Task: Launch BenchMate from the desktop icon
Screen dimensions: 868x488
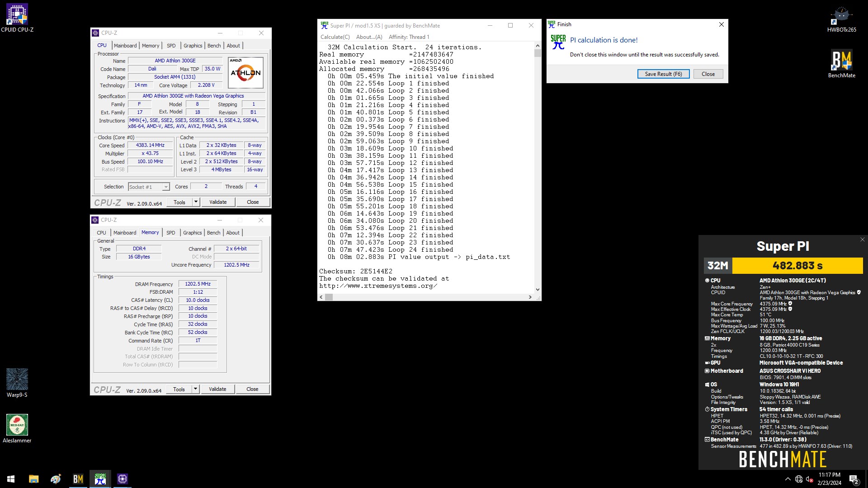Action: click(841, 63)
